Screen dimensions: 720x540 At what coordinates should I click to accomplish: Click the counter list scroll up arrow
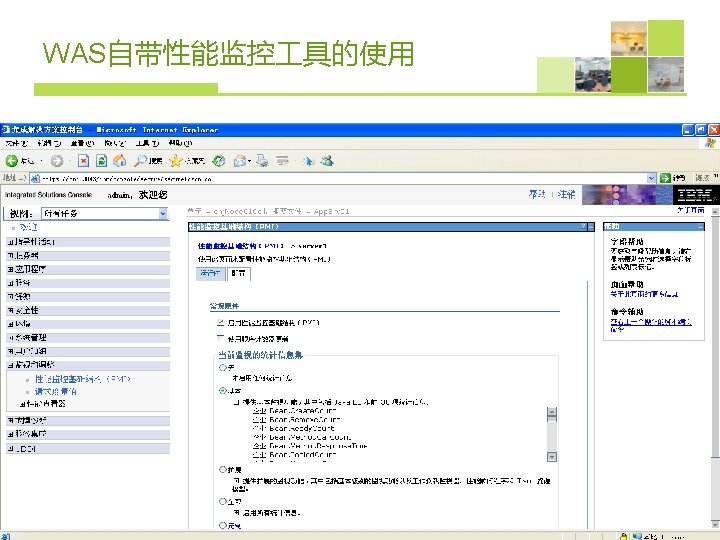(x=552, y=411)
